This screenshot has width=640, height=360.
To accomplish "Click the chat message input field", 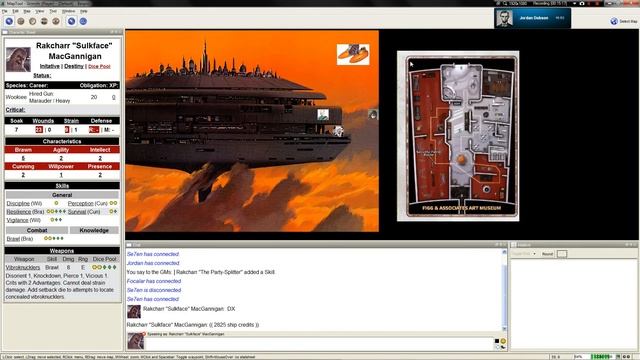I will 320,344.
